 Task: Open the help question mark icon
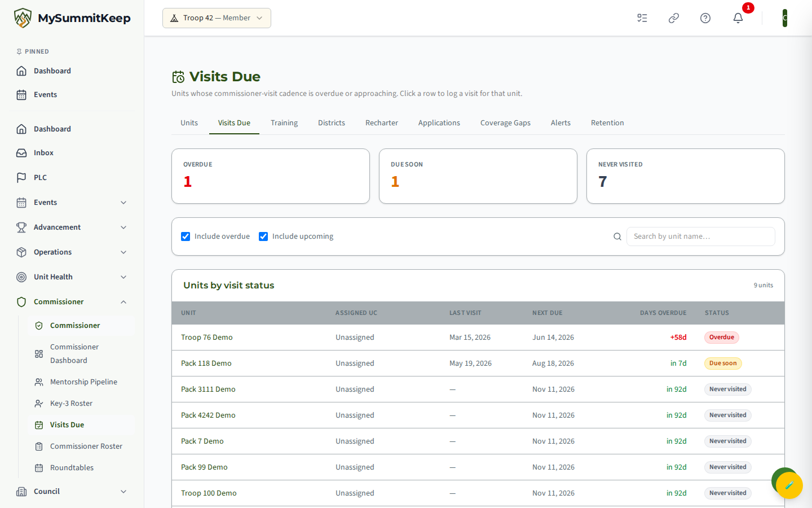(705, 18)
